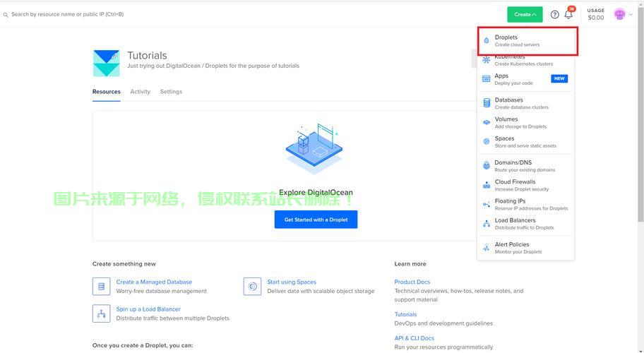Switch to the Resources tab
This screenshot has height=353, width=644.
pos(107,92)
